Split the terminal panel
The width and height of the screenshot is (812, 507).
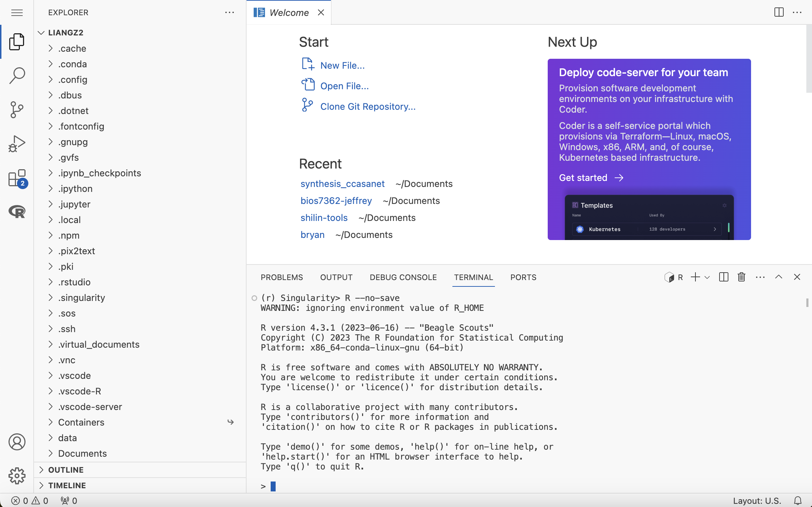724,277
